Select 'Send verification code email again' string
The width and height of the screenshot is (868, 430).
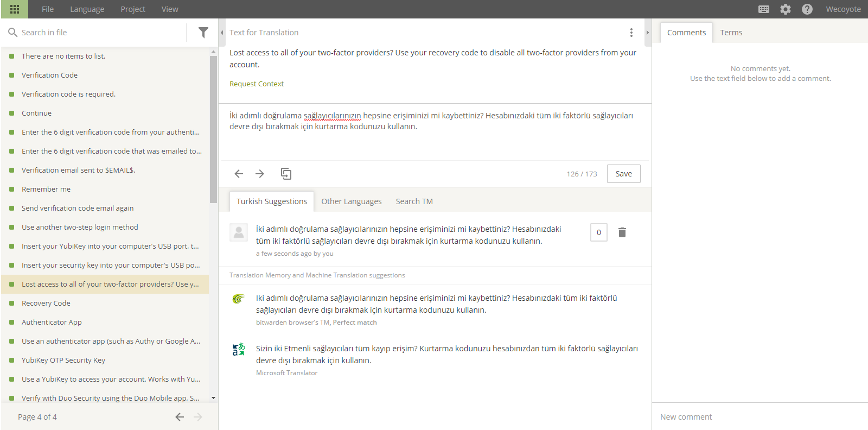click(105, 208)
